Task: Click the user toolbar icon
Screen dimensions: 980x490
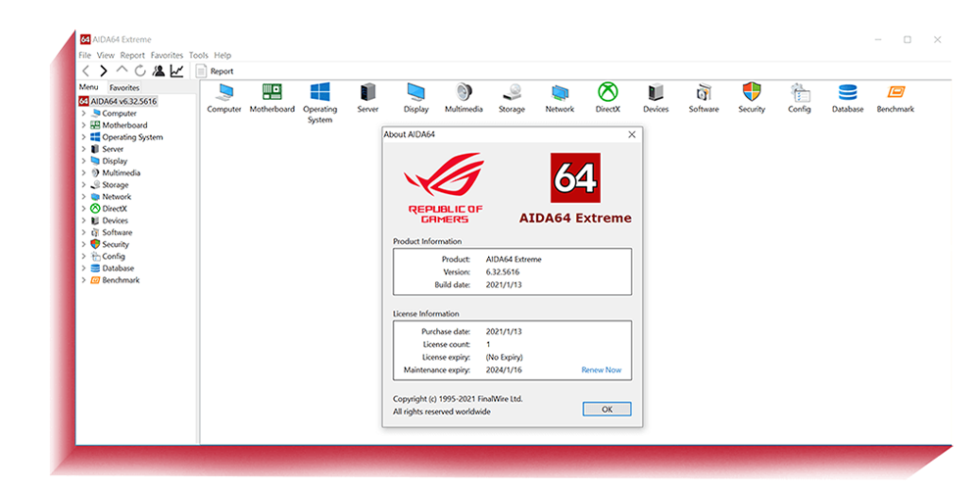Action: pos(158,71)
